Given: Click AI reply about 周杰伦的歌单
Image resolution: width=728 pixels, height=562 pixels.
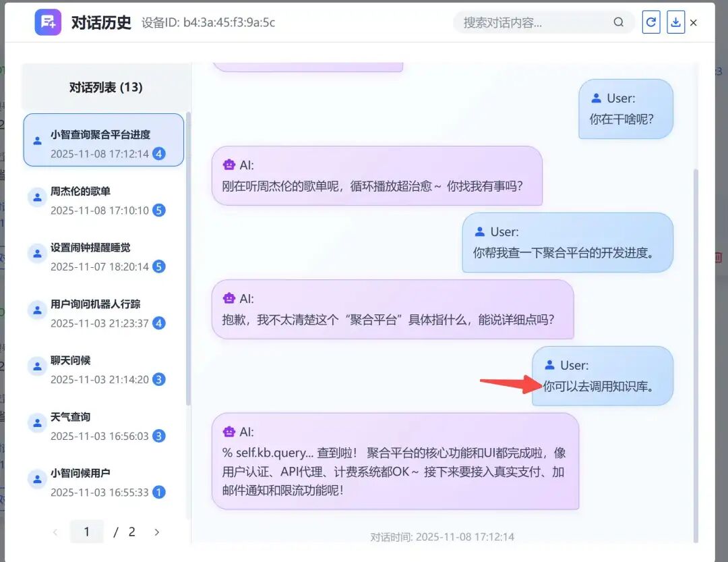Looking at the screenshot, I should click(x=377, y=175).
